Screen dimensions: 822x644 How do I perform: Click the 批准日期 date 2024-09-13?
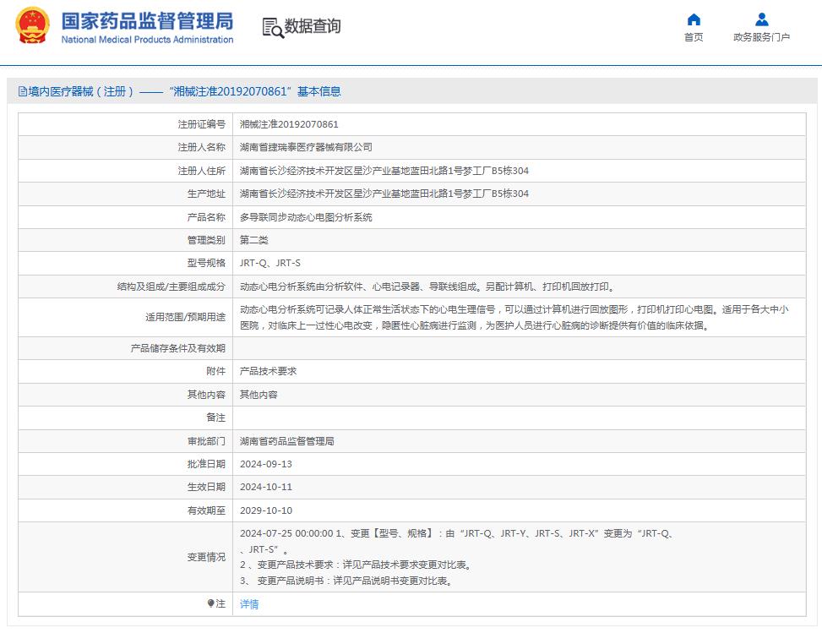click(x=269, y=463)
